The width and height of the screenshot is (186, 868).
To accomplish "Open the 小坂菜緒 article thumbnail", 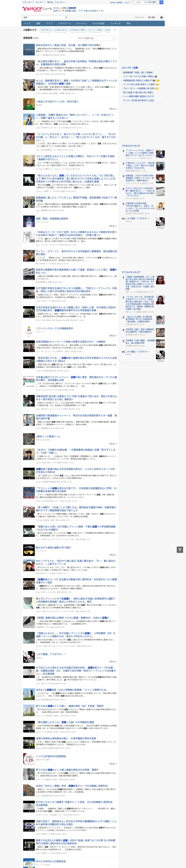I will (29, 119).
